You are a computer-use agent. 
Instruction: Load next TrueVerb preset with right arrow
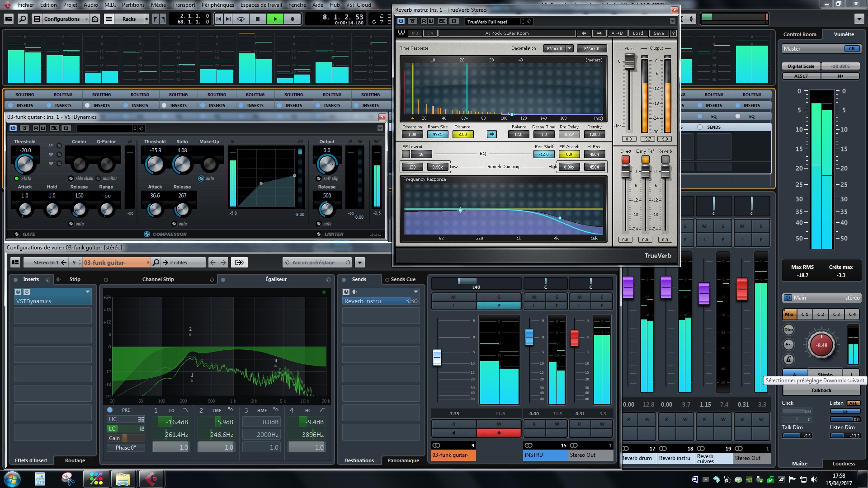point(599,33)
